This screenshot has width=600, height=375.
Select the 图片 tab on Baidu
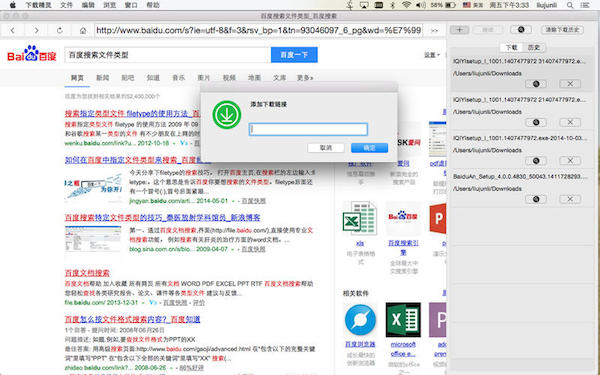[204, 78]
